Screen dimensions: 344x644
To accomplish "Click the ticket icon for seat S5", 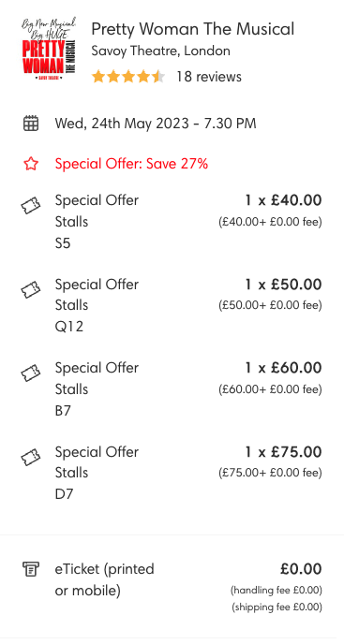I will pyautogui.click(x=31, y=205).
